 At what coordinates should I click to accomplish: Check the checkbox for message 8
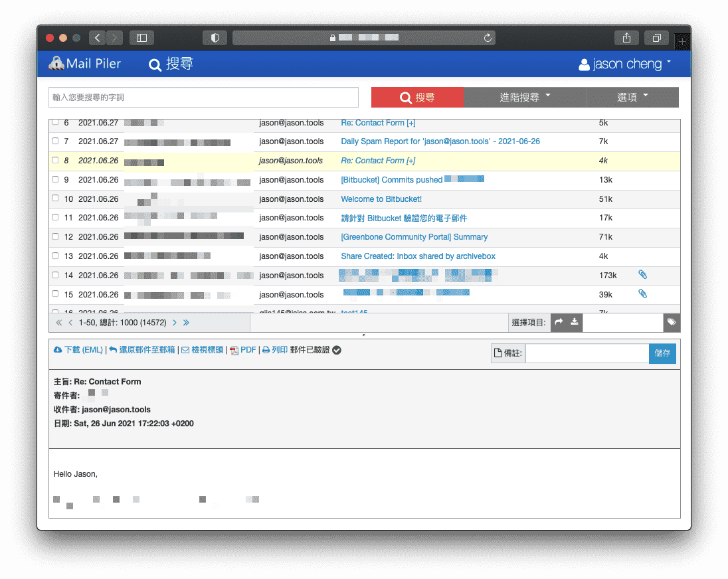pos(55,160)
